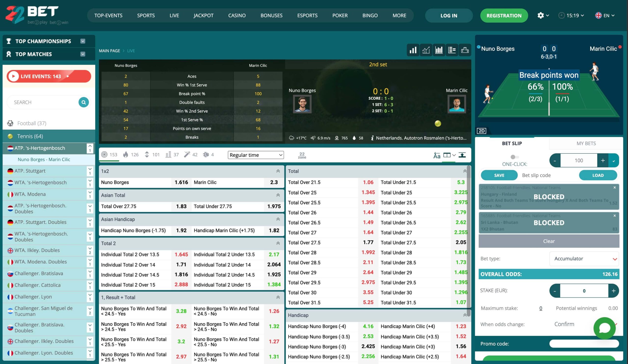This screenshot has height=364, width=628.
Task: Decrease one-click amount with minus
Action: [x=555, y=161]
